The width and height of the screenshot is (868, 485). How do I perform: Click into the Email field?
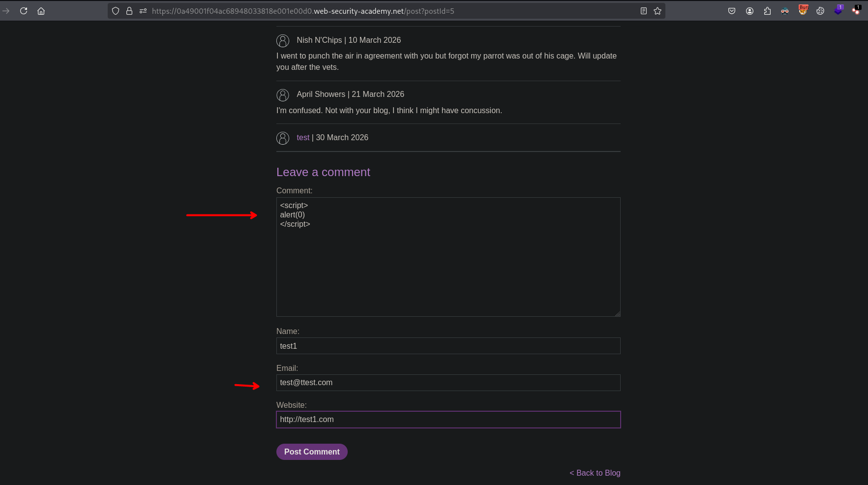448,383
